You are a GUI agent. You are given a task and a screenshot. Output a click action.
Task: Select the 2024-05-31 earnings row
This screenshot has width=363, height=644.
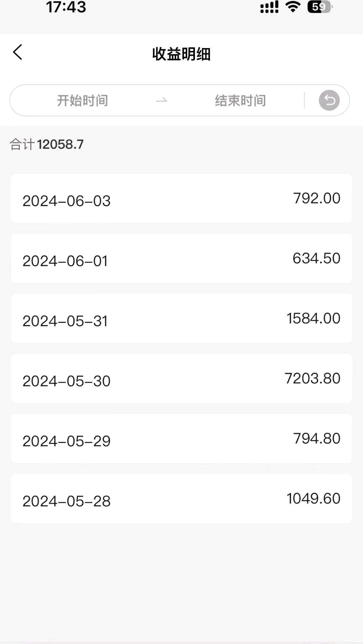pyautogui.click(x=182, y=318)
